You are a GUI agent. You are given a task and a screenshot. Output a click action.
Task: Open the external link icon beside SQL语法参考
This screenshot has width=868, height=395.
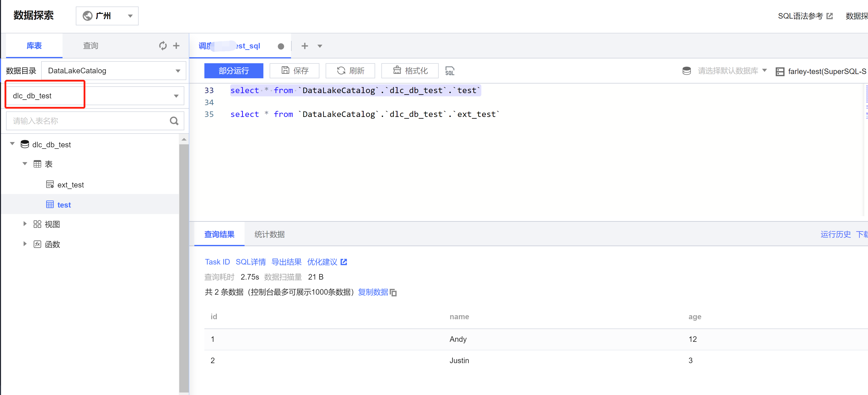830,16
